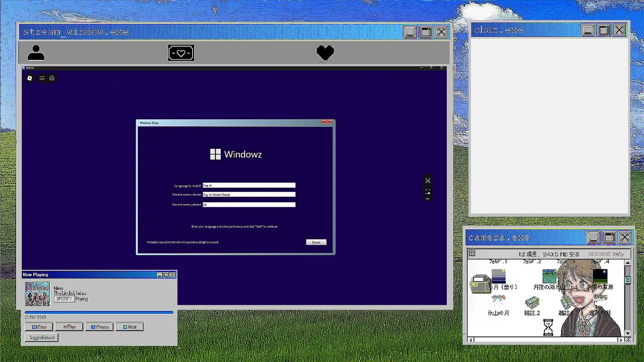Click the ToggleEmbed button
Viewport: 644px width, 362px height.
[42, 338]
